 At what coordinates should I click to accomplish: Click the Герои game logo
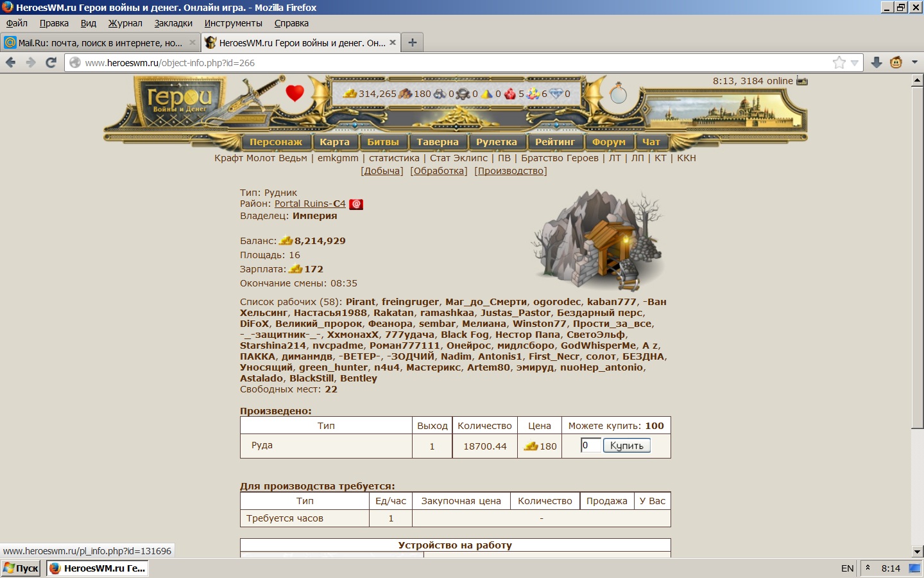tap(180, 101)
